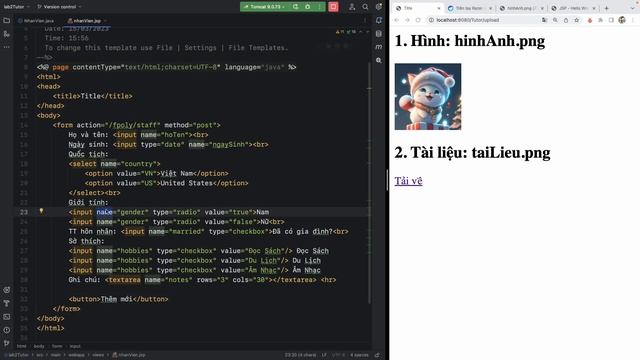Viewport: 640px width, 360px height.
Task: Click 'body' in the editor breadcrumb
Action: 39,346
